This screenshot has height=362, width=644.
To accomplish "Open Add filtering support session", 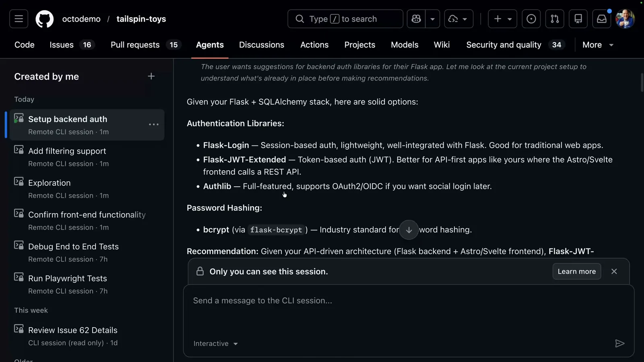I will click(87, 157).
